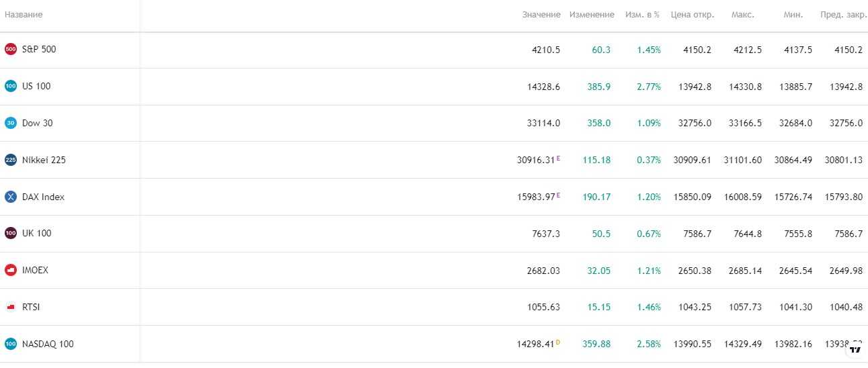This screenshot has height=368, width=868.
Task: Click the UK 100 icon
Action: tap(11, 233)
